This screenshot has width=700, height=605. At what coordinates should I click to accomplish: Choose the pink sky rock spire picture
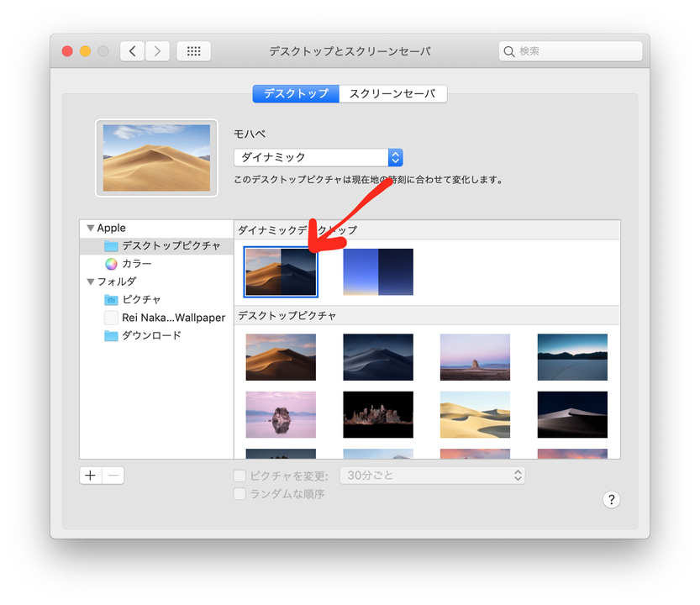[475, 357]
